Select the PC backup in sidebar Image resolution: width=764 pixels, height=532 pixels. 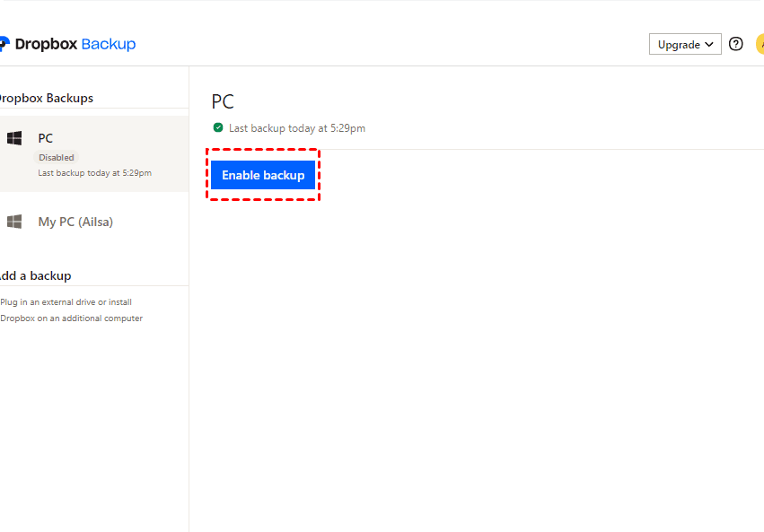[94, 153]
